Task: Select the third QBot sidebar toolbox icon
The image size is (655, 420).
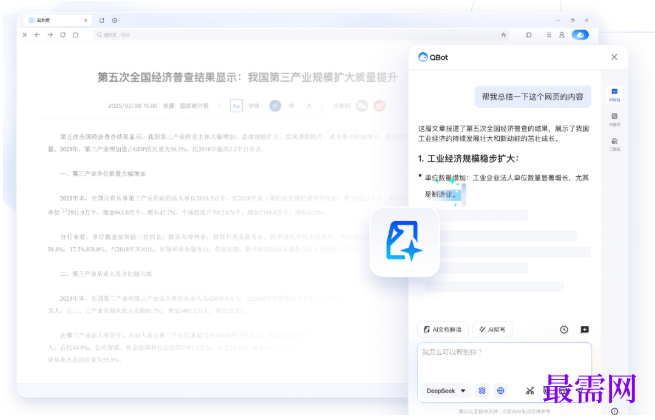Action: coord(614,144)
